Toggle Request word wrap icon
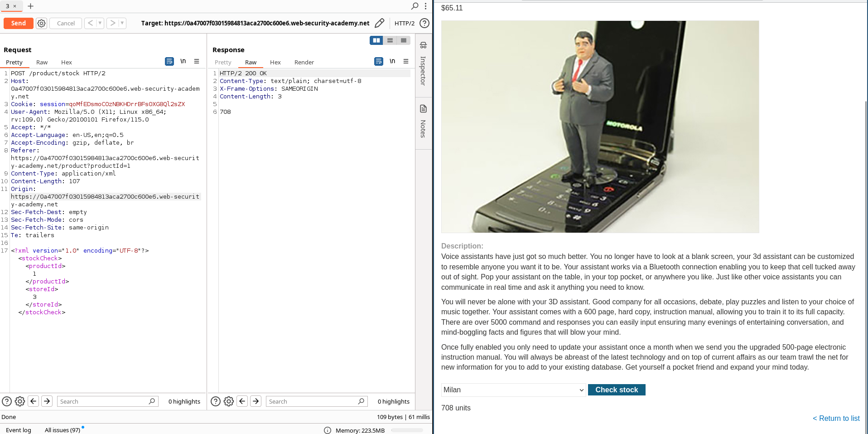The width and height of the screenshot is (868, 434). [169, 61]
